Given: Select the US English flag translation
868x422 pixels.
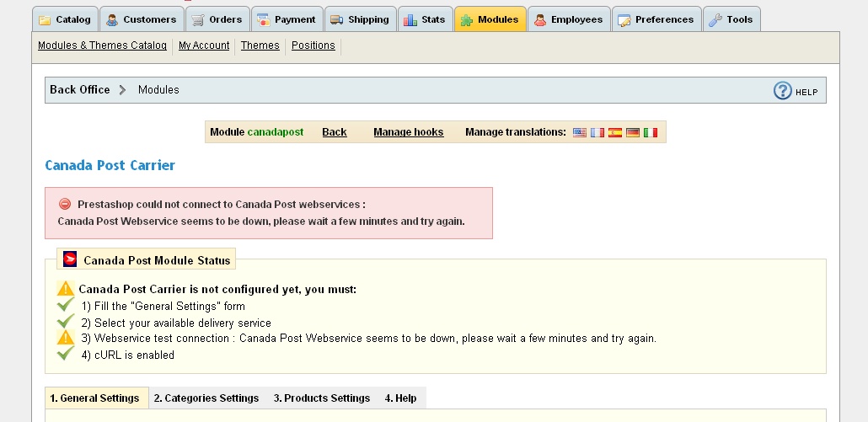Looking at the screenshot, I should point(580,133).
